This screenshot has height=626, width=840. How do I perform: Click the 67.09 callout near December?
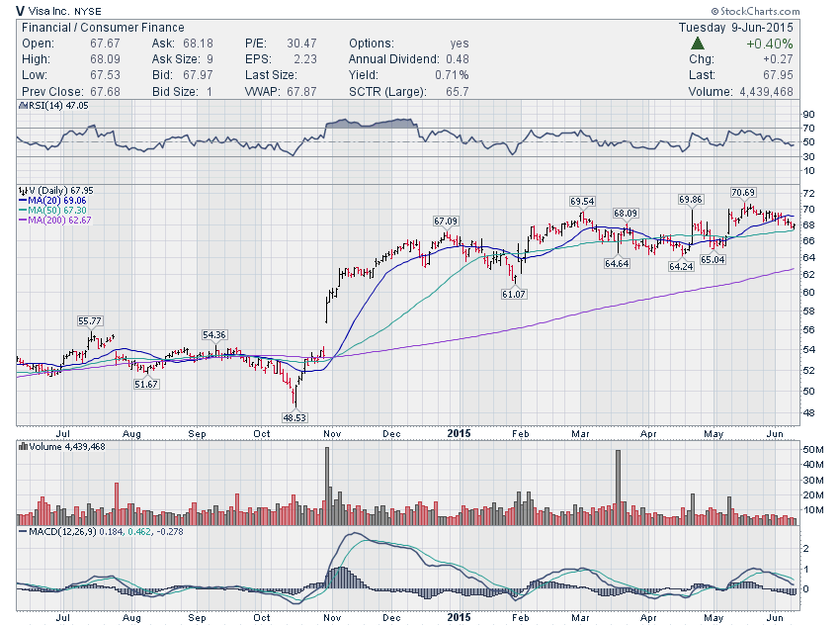(446, 221)
